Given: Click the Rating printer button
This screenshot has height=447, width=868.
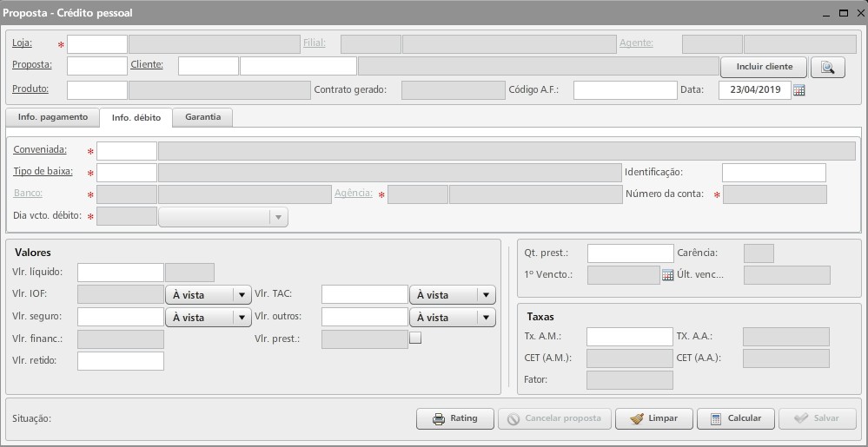Looking at the screenshot, I should 455,418.
